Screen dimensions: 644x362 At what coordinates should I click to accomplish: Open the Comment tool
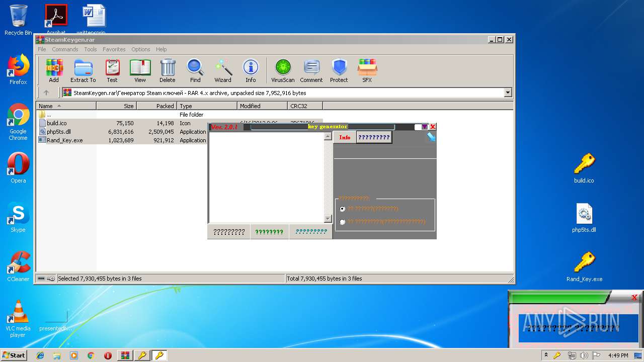pos(311,70)
